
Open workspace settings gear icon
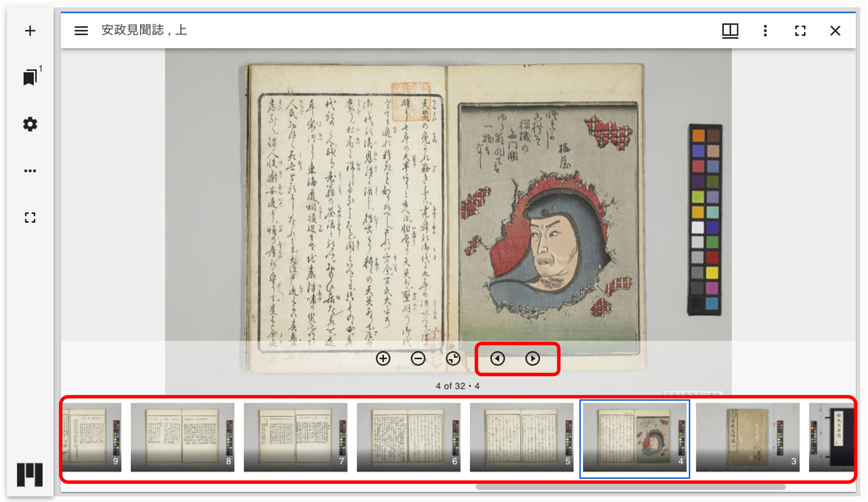(30, 124)
